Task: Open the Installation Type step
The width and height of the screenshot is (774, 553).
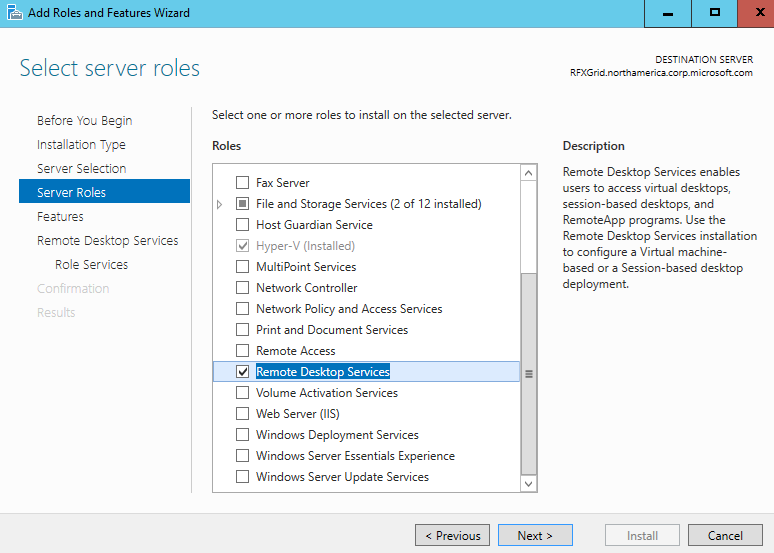Action: click(81, 145)
